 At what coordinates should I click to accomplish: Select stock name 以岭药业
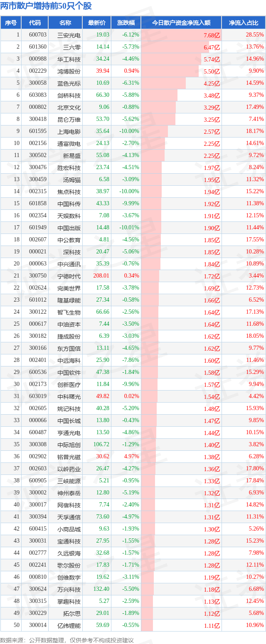[69, 469]
